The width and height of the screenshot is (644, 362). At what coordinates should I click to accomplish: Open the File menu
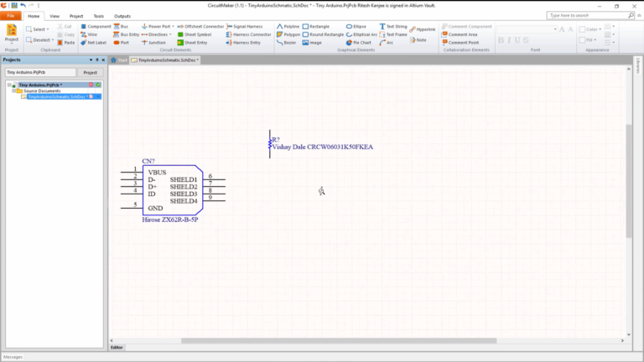11,16
